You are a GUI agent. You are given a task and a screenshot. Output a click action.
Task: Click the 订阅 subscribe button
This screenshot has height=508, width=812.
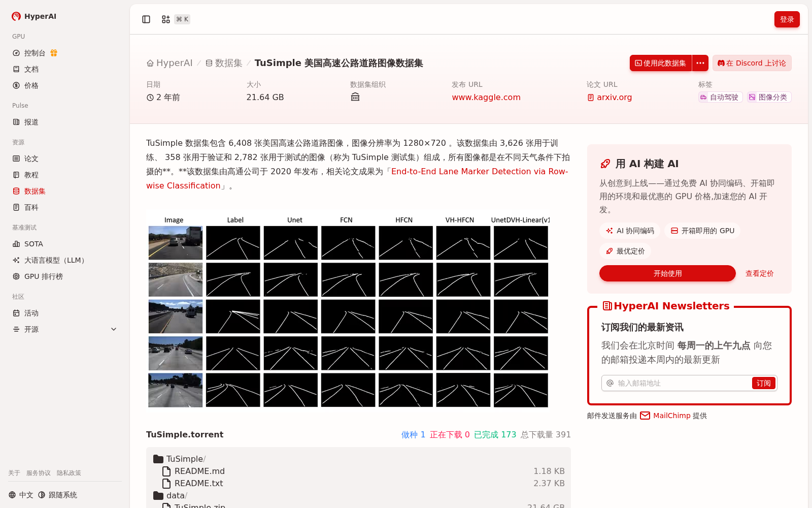point(763,383)
